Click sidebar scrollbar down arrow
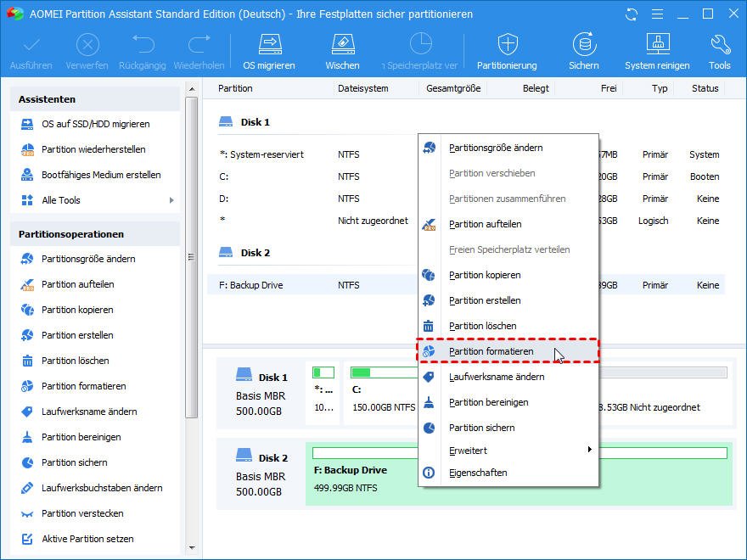747x560 pixels. point(192,549)
